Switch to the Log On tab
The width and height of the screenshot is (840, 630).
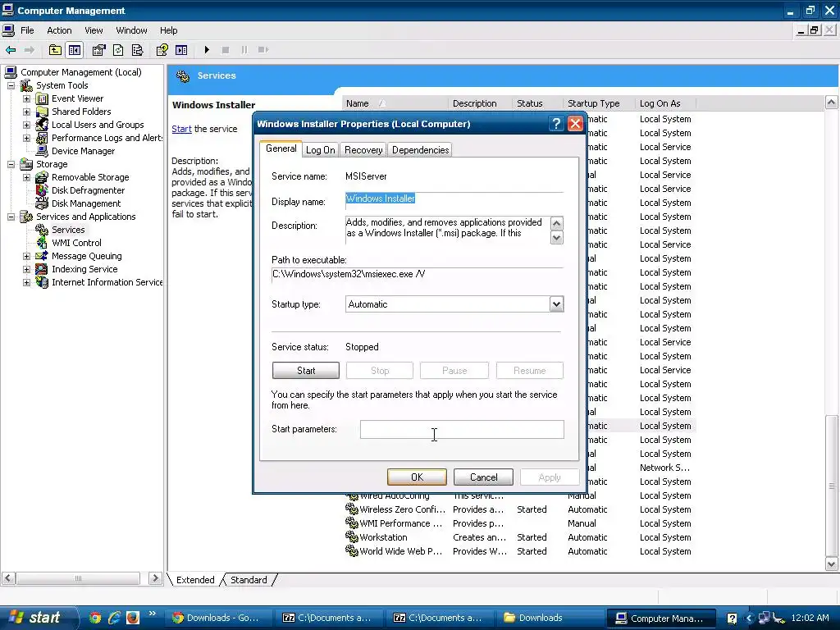[x=321, y=150]
